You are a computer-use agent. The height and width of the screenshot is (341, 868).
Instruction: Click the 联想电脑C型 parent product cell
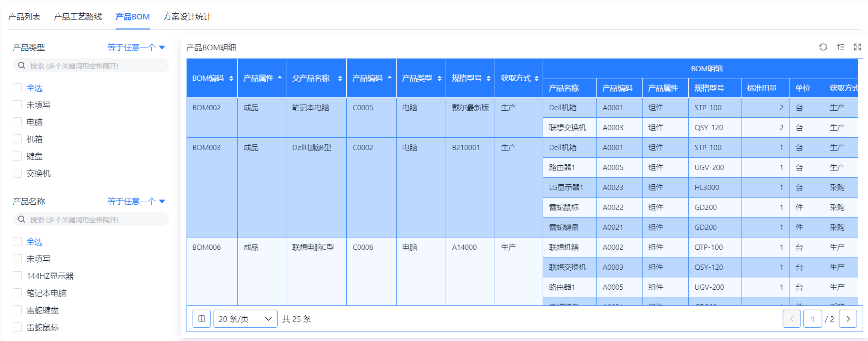pyautogui.click(x=316, y=271)
